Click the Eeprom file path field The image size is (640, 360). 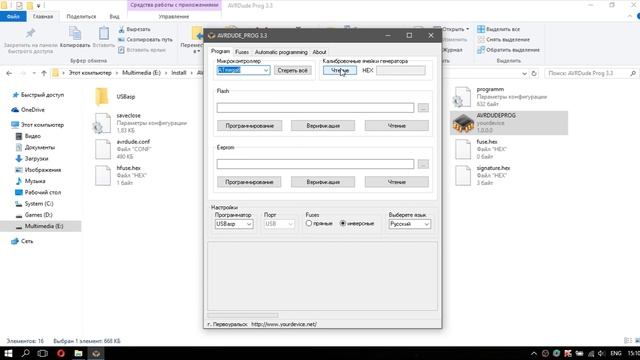tap(315, 164)
